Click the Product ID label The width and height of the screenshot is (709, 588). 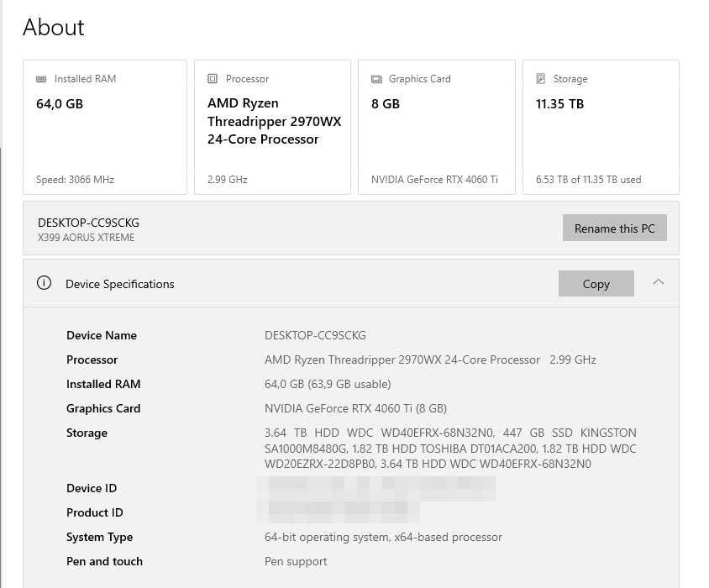(94, 512)
